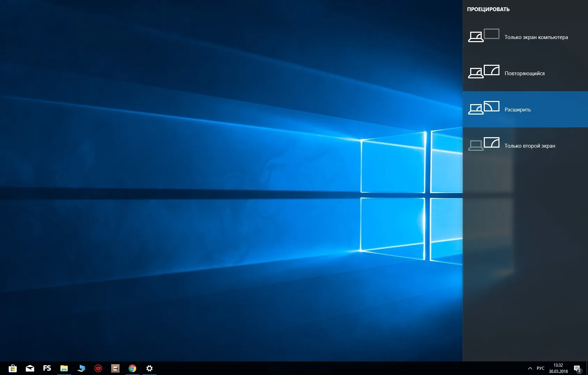This screenshot has height=375, width=588.
Task: Open the blue computer app in taskbar
Action: pyautogui.click(x=81, y=368)
